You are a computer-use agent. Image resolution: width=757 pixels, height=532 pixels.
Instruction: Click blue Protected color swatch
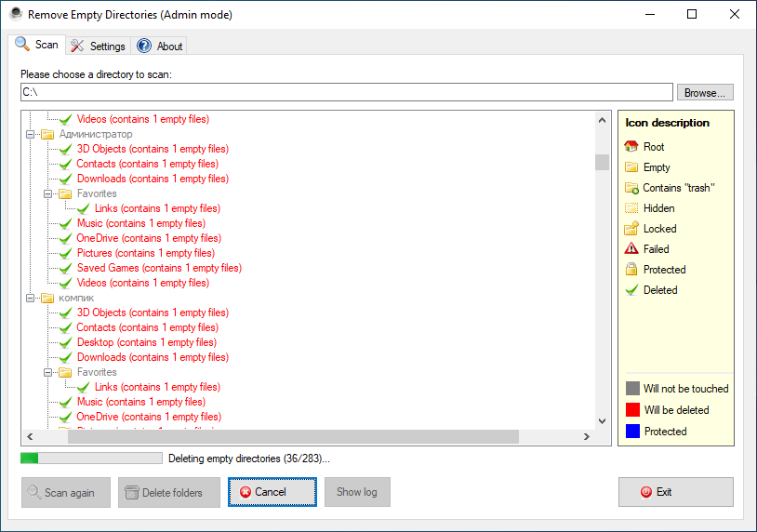click(632, 432)
